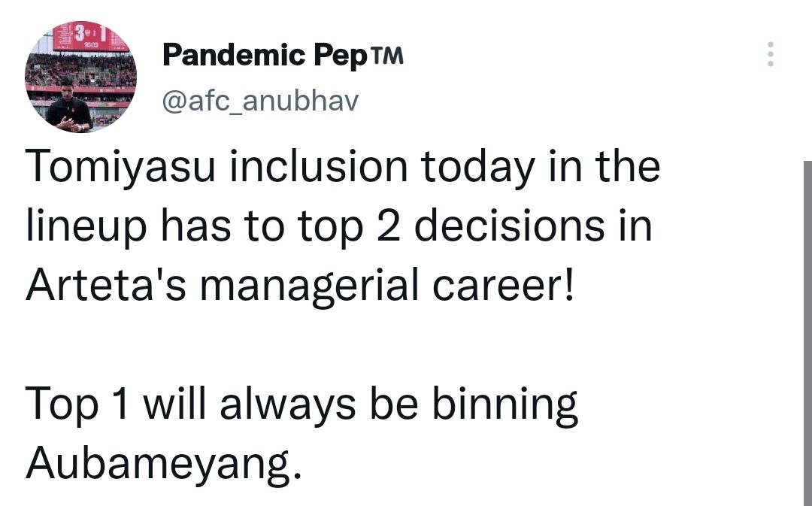Screen dimensions: 812x506
Task: Open the Pandemic Pep display name
Action: [x=262, y=55]
